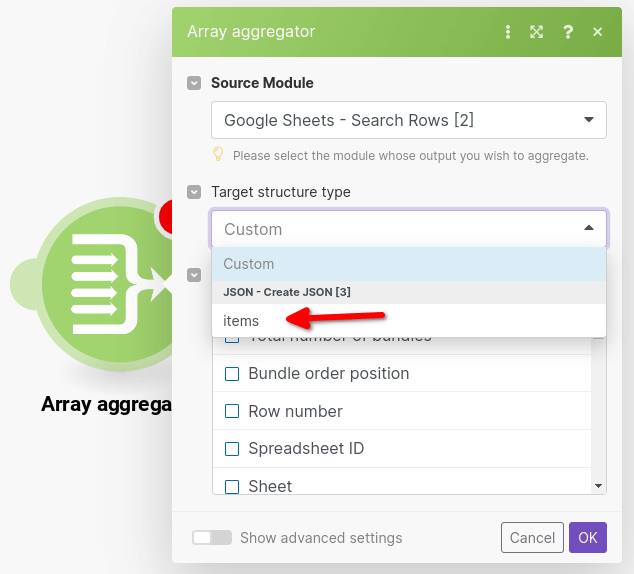This screenshot has height=574, width=634.
Task: Toggle Show advanced settings switch
Action: [212, 538]
